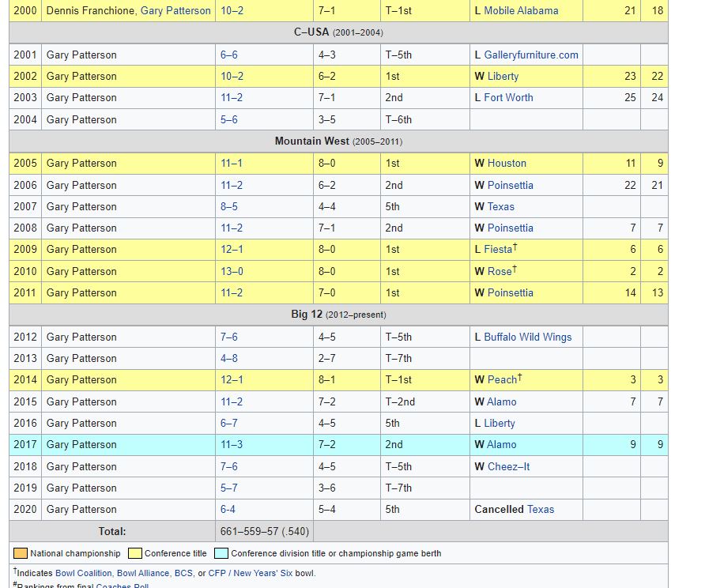Open the Houston bowl link
Image resolution: width=724 pixels, height=588 pixels.
[x=507, y=163]
